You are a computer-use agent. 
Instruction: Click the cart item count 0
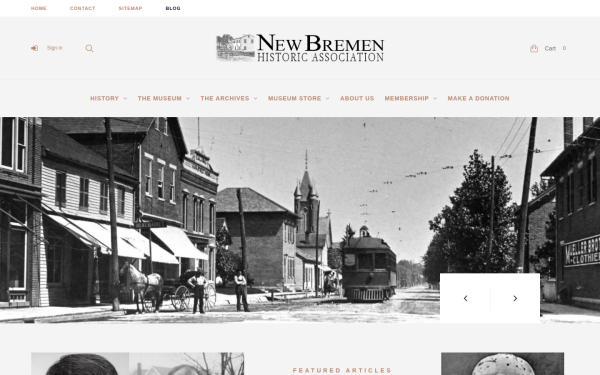pyautogui.click(x=564, y=48)
